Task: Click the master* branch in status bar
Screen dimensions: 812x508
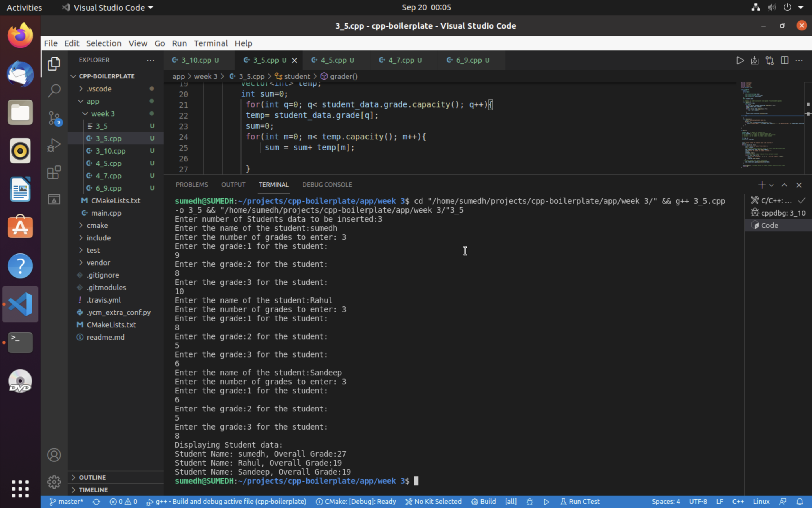Action: pos(67,502)
